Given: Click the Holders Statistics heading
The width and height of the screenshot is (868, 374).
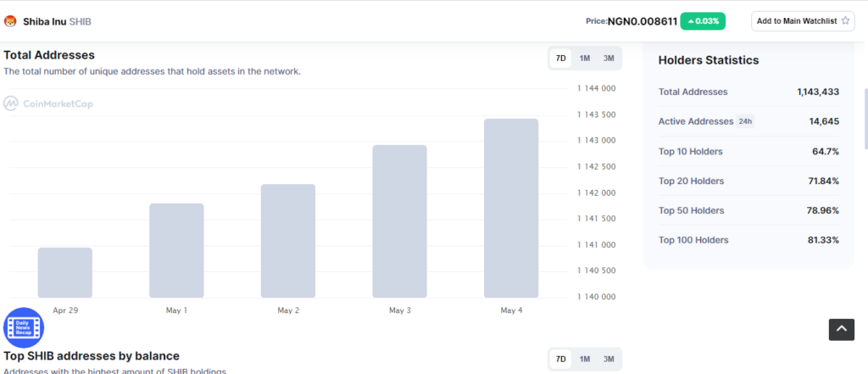Looking at the screenshot, I should pos(709,60).
